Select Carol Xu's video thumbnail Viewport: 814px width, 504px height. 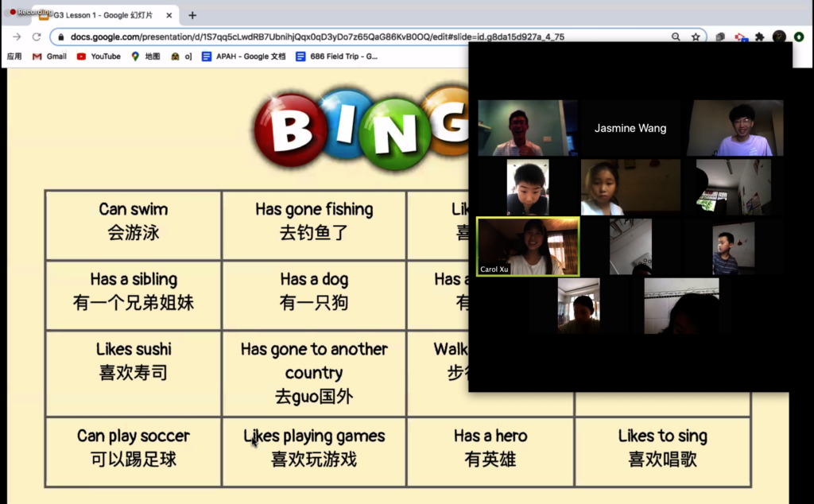tap(527, 246)
